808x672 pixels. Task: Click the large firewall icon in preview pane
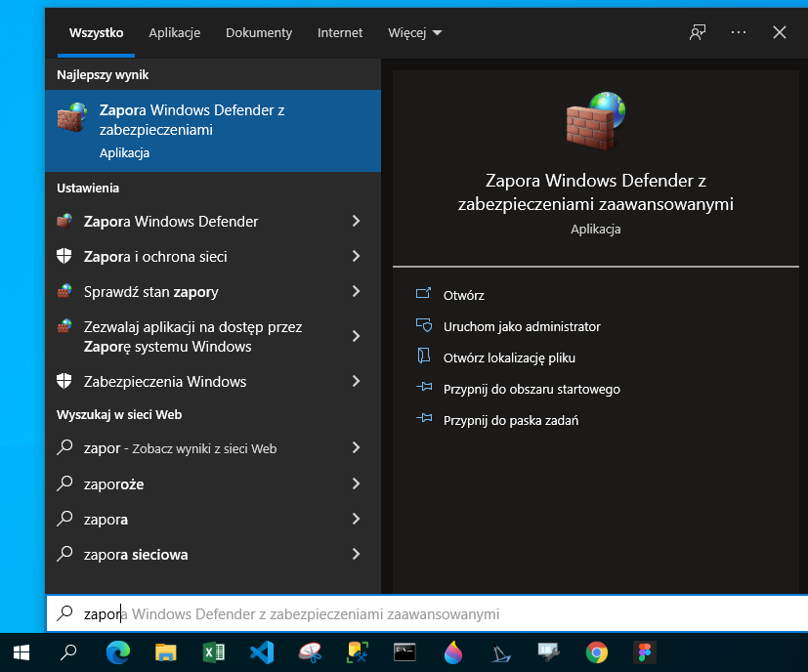click(596, 120)
